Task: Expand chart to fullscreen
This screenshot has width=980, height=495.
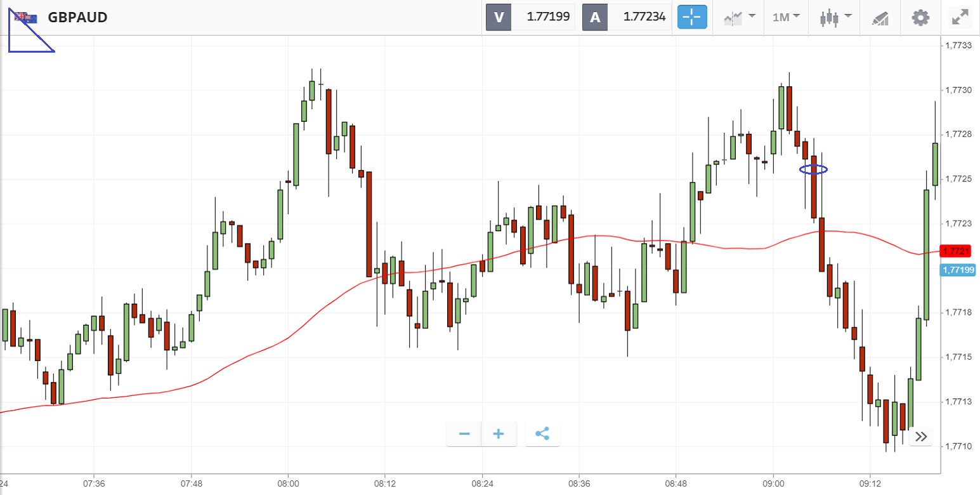Action: [x=960, y=17]
